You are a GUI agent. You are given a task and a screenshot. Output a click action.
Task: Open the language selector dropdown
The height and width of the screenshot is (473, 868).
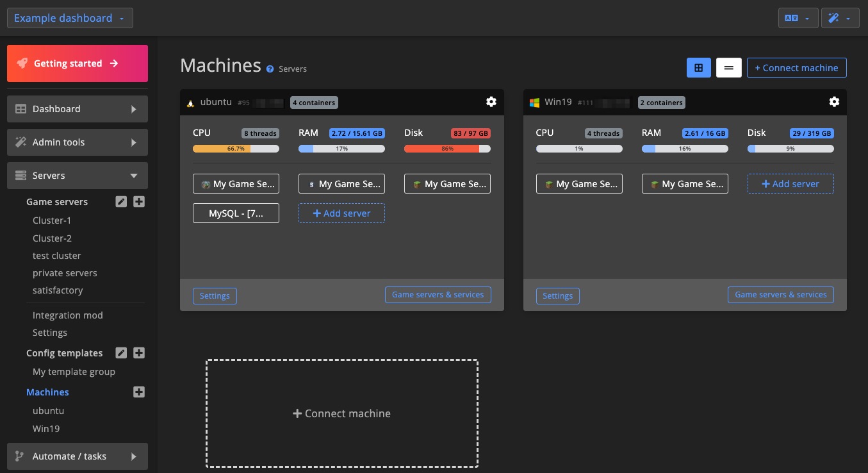[798, 19]
